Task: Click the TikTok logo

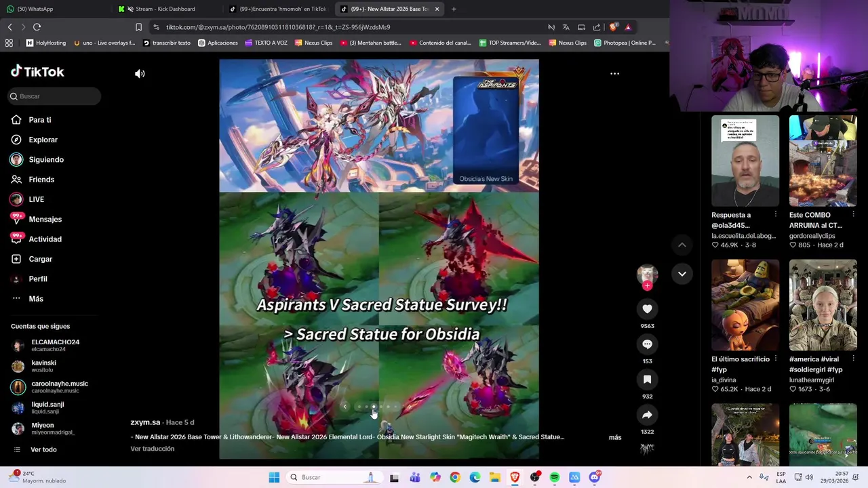Action: [x=37, y=71]
